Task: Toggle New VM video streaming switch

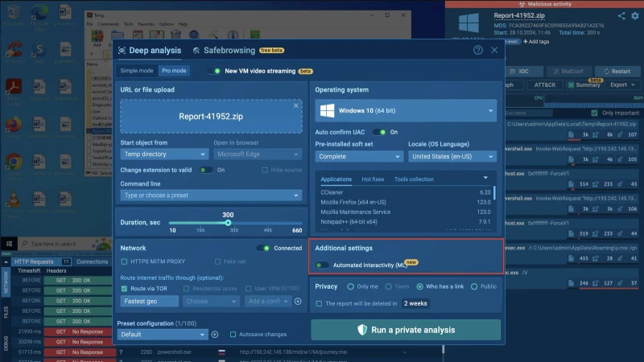Action: coord(215,71)
